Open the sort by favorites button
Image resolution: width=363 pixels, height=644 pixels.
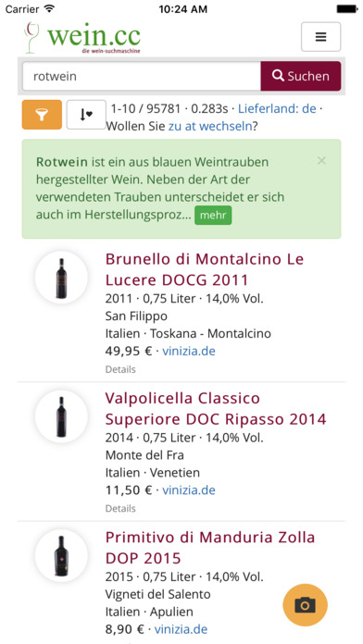(86, 115)
